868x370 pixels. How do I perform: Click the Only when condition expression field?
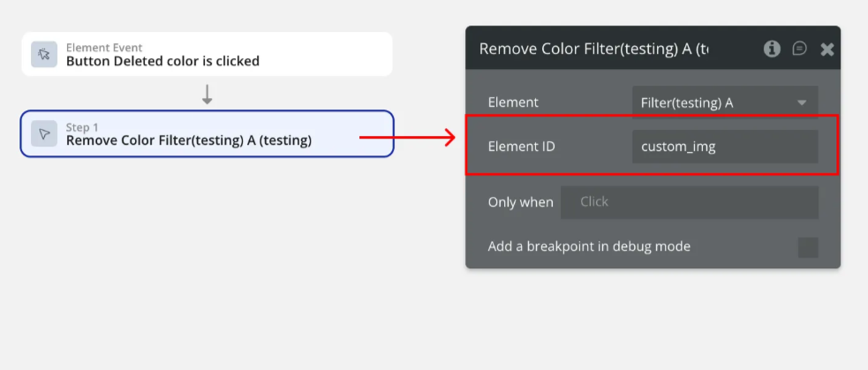point(690,202)
